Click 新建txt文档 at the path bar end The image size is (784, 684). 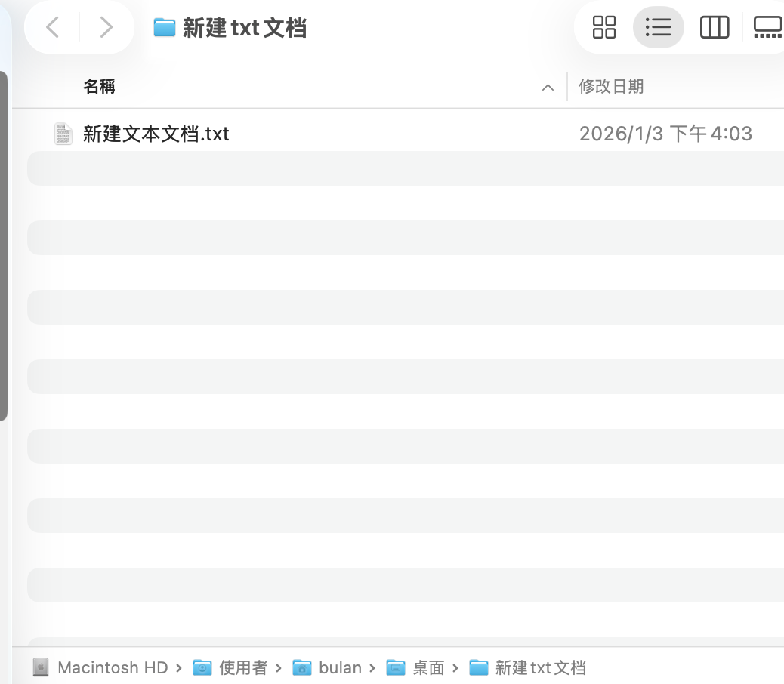540,667
